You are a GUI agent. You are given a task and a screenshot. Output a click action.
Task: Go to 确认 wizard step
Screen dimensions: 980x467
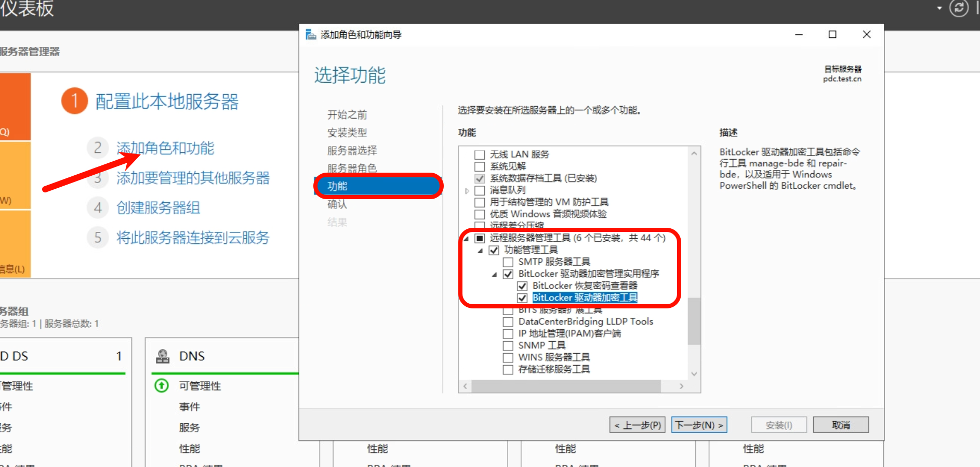337,204
